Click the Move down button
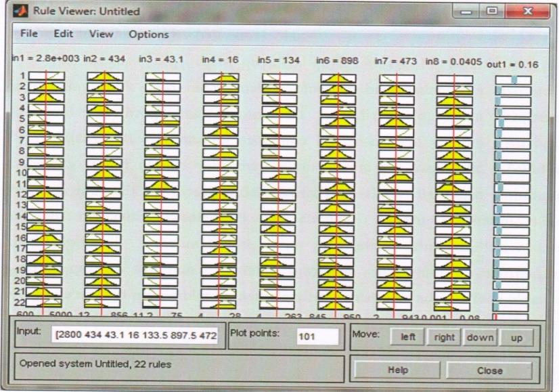 point(480,337)
